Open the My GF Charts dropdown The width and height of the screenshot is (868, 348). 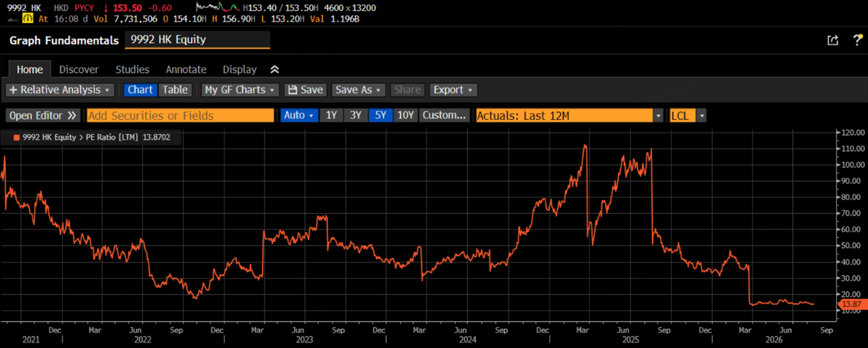click(241, 90)
